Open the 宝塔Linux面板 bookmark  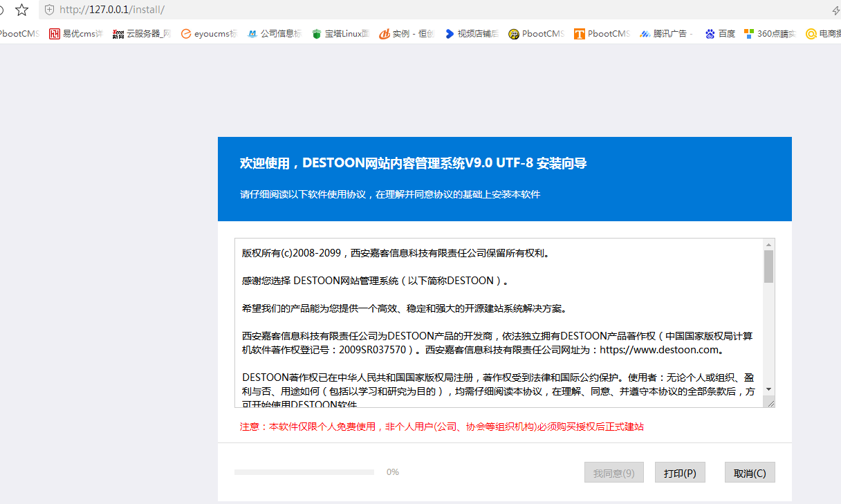pos(340,33)
